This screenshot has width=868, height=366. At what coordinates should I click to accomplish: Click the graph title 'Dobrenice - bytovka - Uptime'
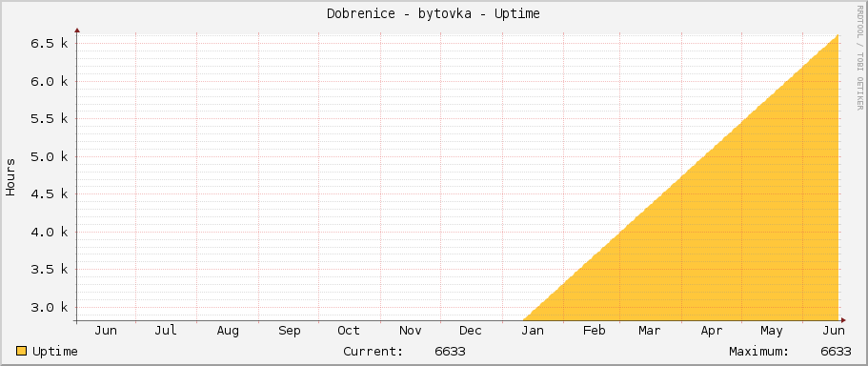tap(433, 14)
